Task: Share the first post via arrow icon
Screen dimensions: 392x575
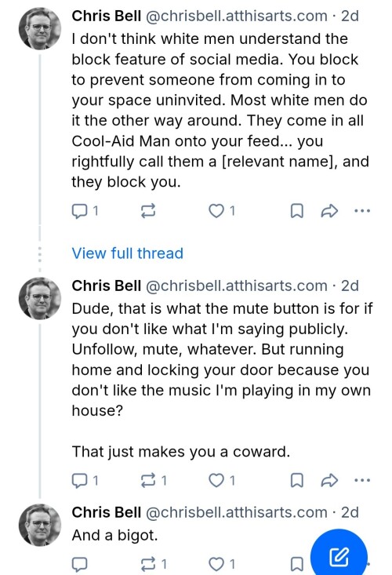Action: (x=329, y=211)
